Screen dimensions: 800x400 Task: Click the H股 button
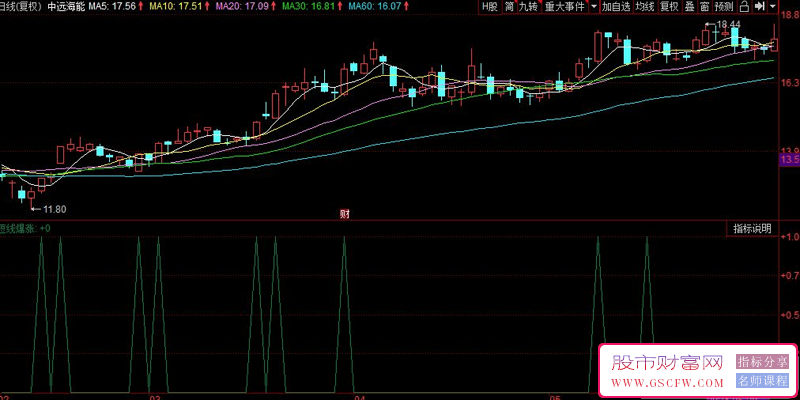[490, 7]
